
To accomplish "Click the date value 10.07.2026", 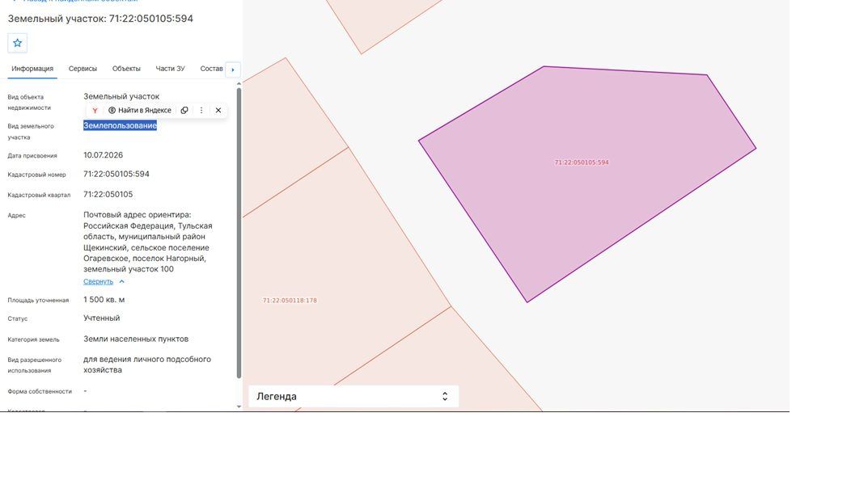I will (x=103, y=155).
